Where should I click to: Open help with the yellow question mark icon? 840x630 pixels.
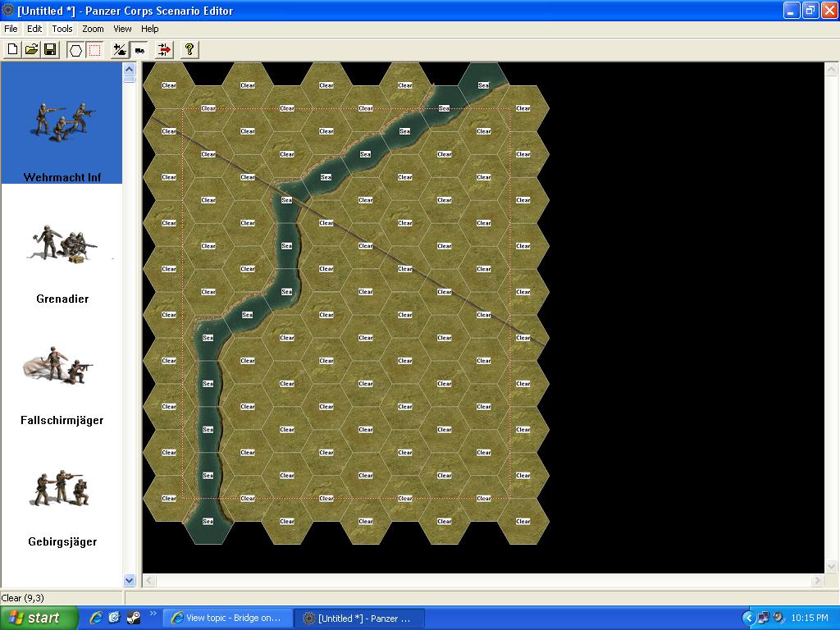[x=189, y=50]
